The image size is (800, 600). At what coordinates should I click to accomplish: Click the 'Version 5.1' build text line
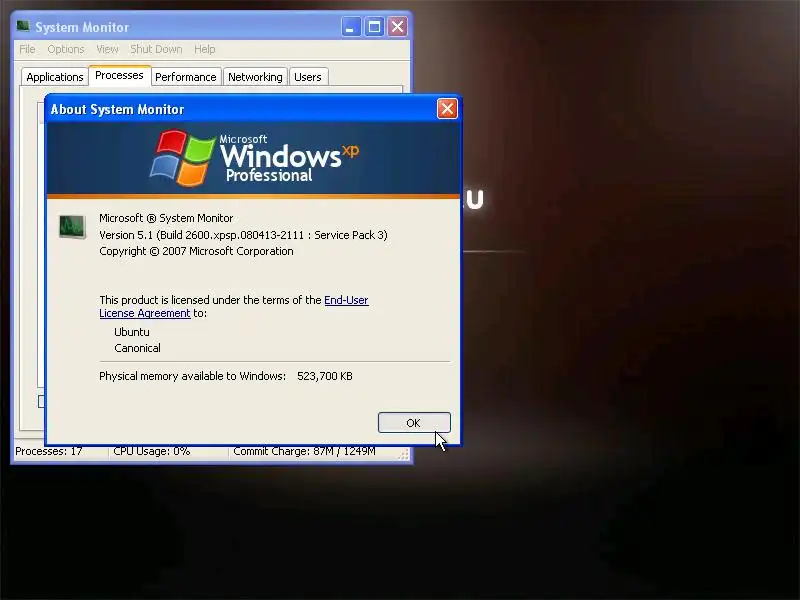243,235
